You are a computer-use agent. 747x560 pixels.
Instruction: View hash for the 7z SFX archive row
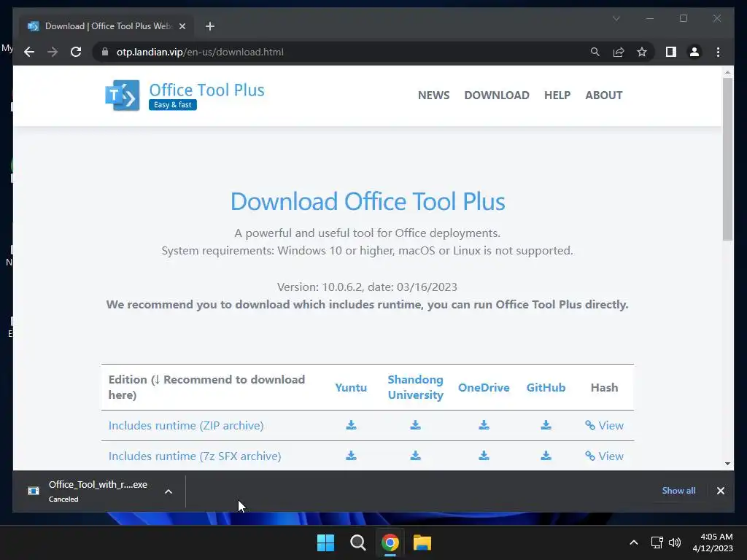pyautogui.click(x=604, y=456)
